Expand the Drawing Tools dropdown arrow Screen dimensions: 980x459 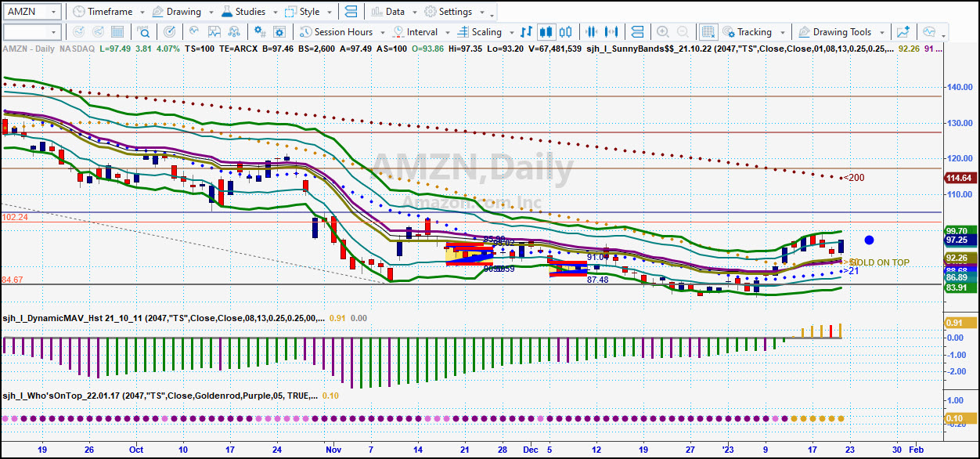coord(882,33)
